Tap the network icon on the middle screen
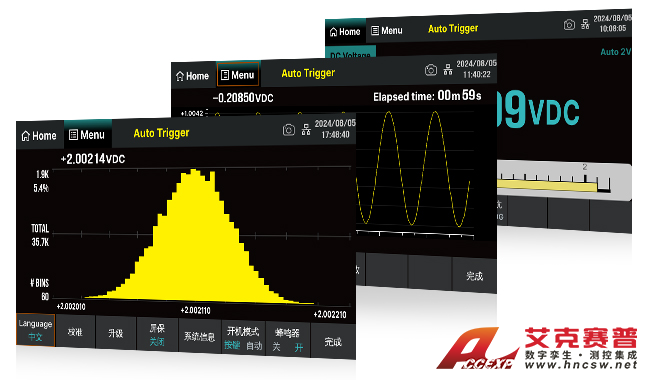 click(448, 69)
